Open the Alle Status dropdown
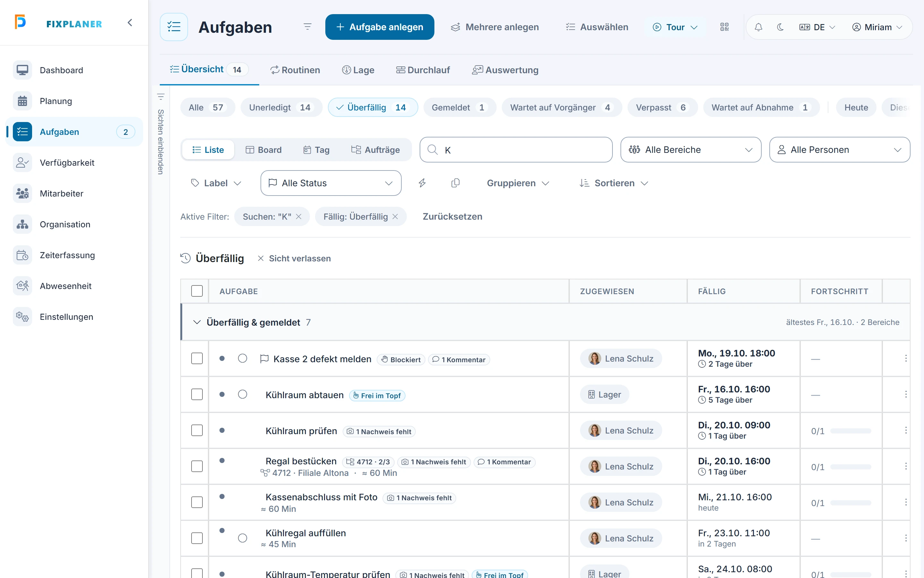924x578 pixels. [331, 183]
